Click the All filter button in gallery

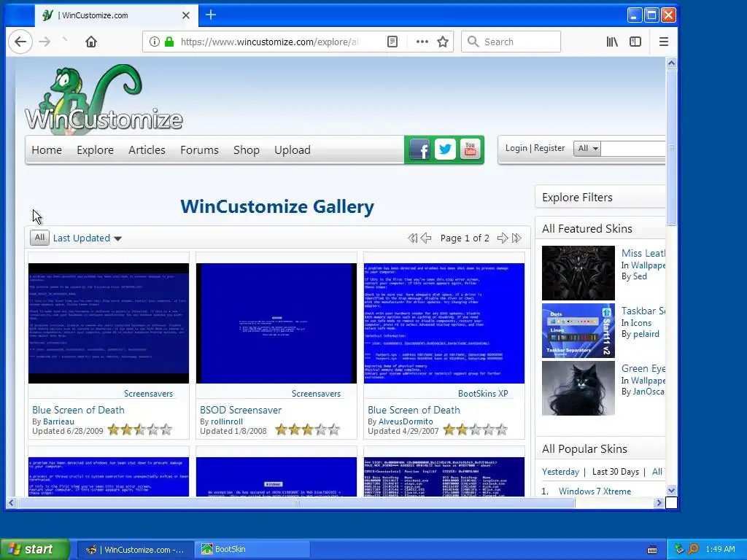pyautogui.click(x=39, y=237)
